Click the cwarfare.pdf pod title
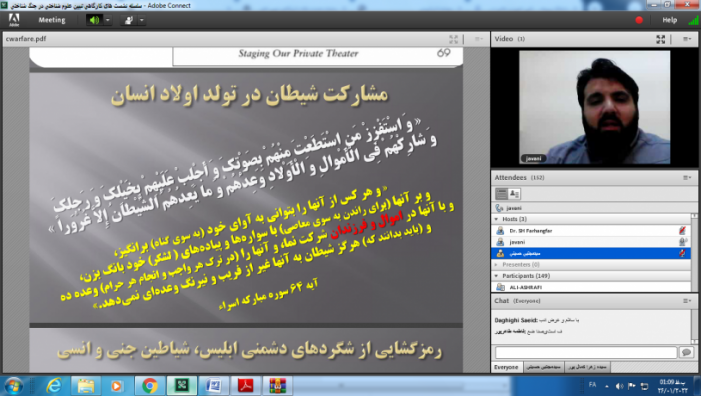 click(26, 39)
